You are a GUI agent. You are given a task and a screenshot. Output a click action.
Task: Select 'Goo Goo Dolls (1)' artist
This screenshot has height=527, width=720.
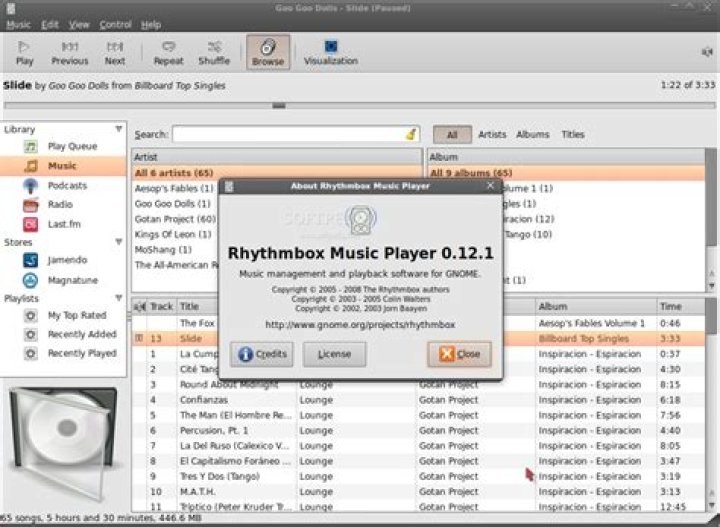[173, 203]
